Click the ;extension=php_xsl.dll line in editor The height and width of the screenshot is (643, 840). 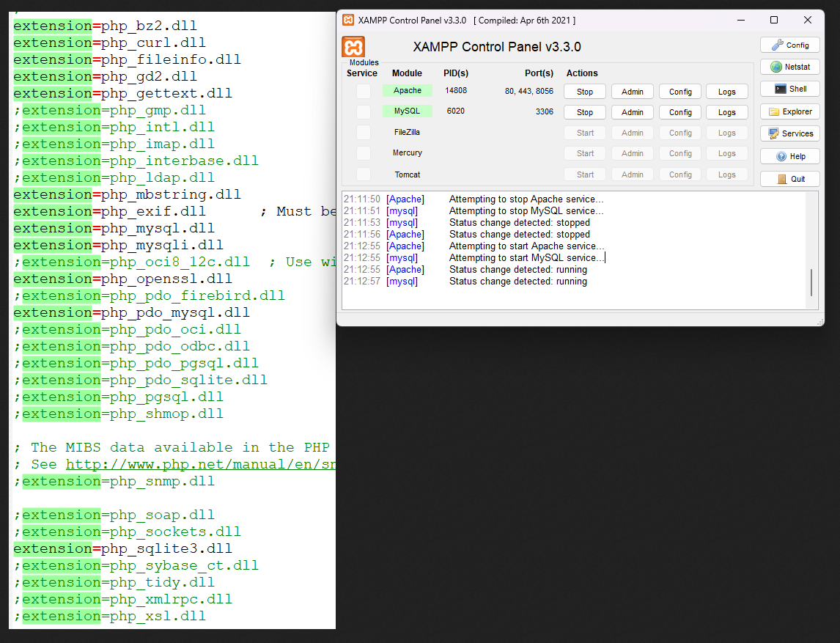pos(110,616)
